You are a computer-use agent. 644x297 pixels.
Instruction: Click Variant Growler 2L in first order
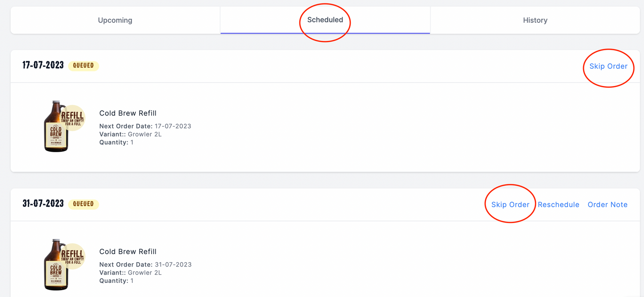pos(130,134)
